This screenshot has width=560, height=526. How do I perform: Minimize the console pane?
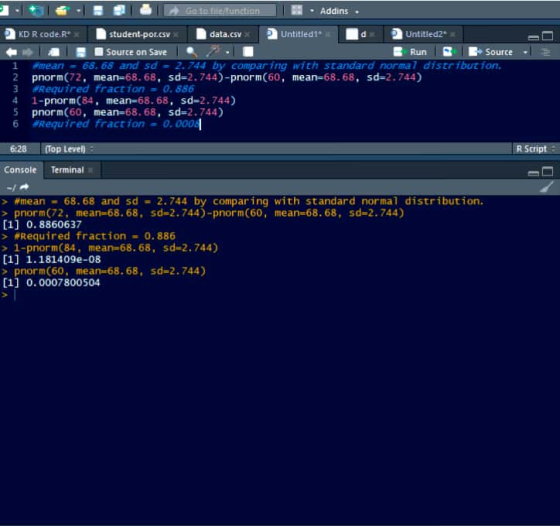coord(533,173)
